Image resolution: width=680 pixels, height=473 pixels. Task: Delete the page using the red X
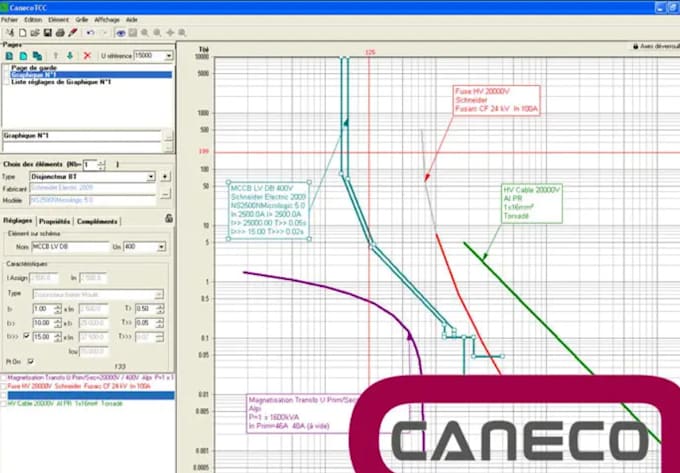(87, 56)
